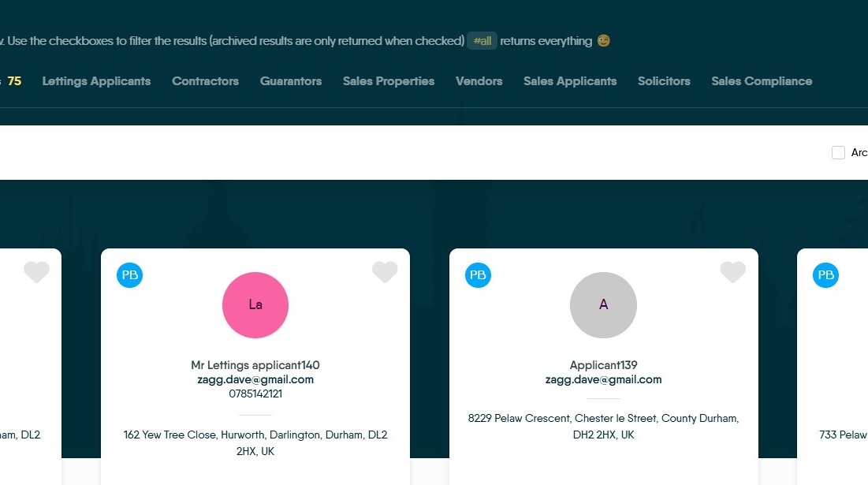Viewport: 868px width, 485px height.
Task: Click PB badge on the 733 Pelaw card
Action: tap(825, 275)
